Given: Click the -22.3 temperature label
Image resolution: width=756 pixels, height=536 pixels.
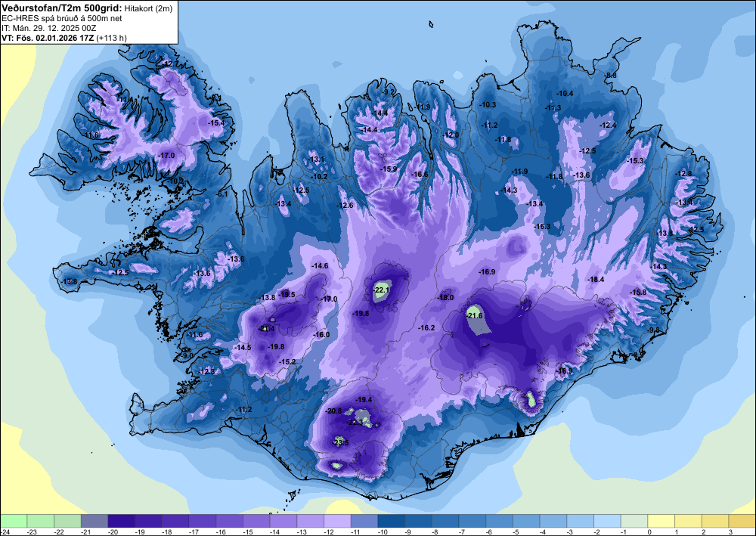Looking at the screenshot, I should coord(355,422).
